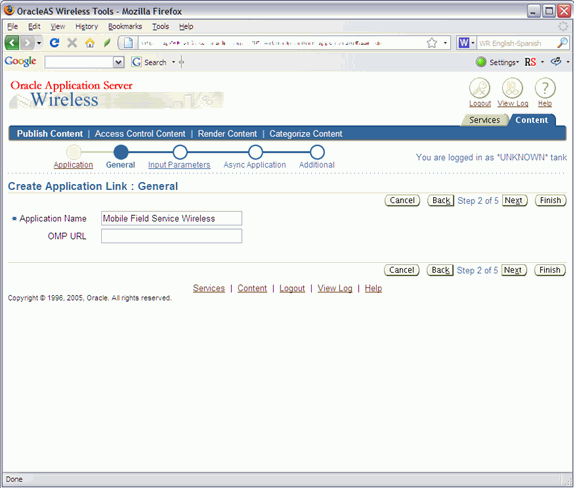Open the Publish Content subtab
The width and height of the screenshot is (574, 488).
coord(50,134)
